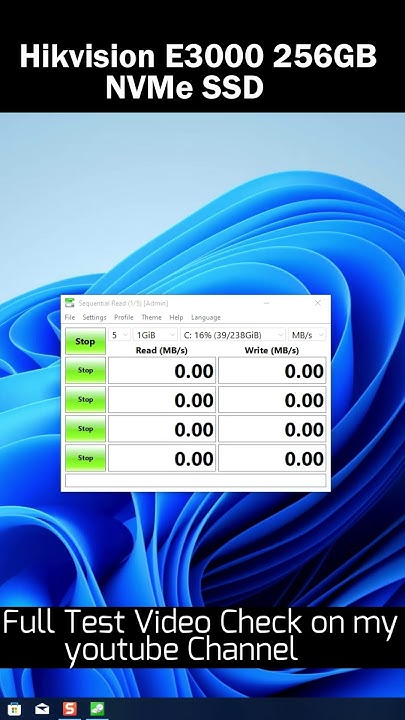The height and width of the screenshot is (720, 405).
Task: Click Stop in the fourth test row
Action: 85,458
